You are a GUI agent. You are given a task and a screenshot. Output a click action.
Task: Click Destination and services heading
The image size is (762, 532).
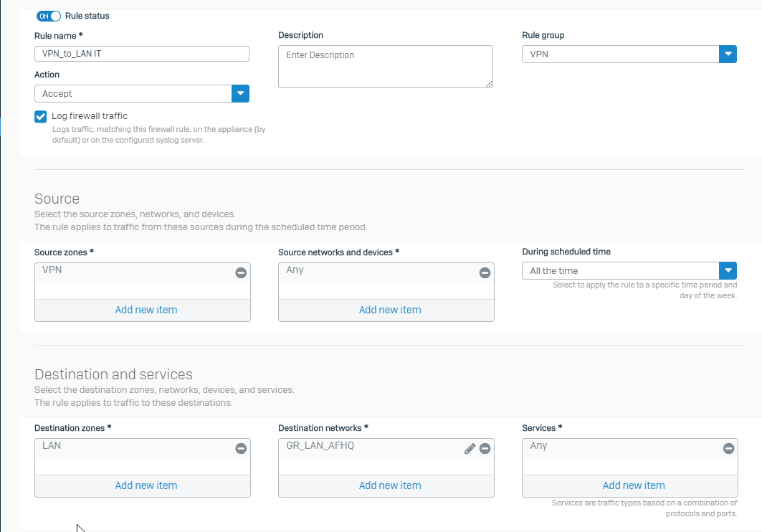coord(113,374)
